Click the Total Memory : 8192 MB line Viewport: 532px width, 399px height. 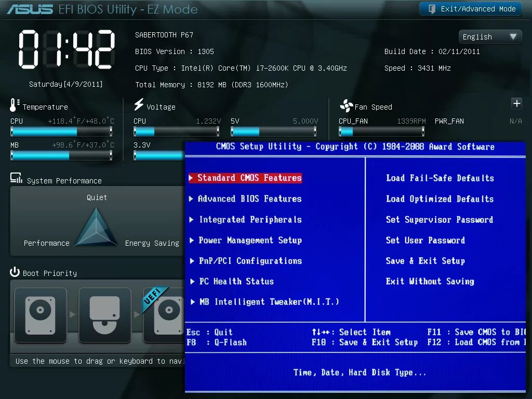tap(211, 85)
